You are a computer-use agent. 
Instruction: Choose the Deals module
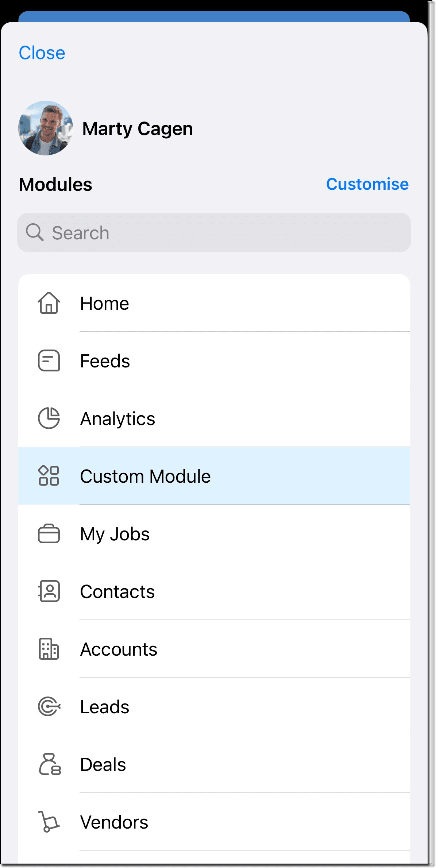(x=103, y=765)
